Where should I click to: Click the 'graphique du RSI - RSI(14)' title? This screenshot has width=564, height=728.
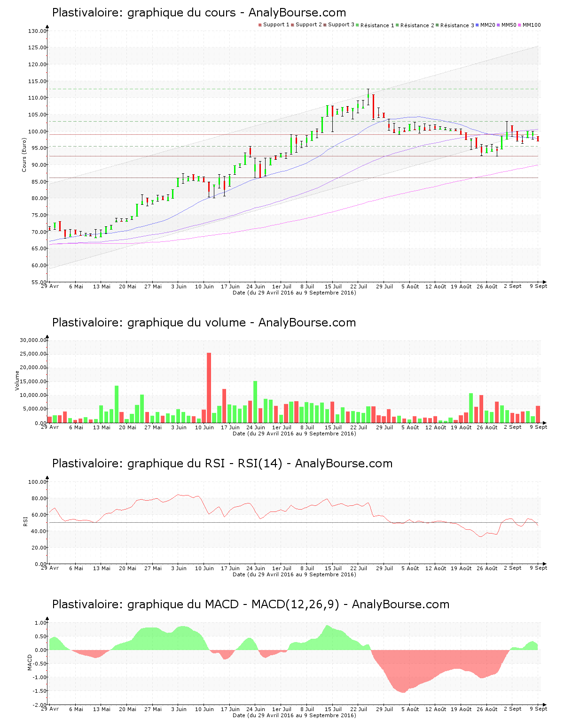(x=222, y=464)
